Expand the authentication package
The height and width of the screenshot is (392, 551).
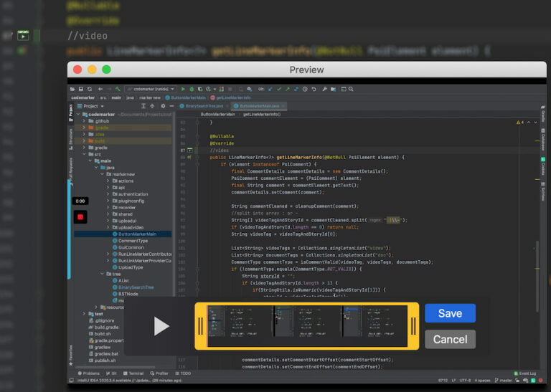(x=108, y=194)
